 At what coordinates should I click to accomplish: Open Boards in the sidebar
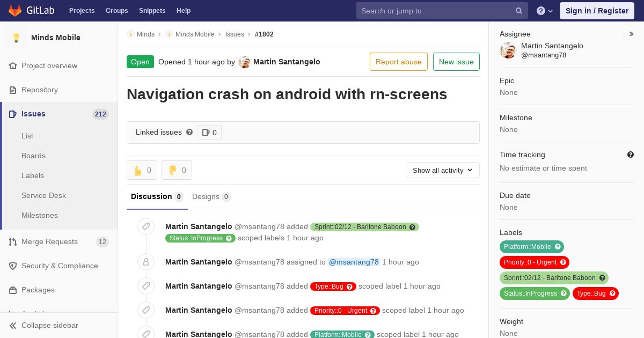(x=33, y=156)
